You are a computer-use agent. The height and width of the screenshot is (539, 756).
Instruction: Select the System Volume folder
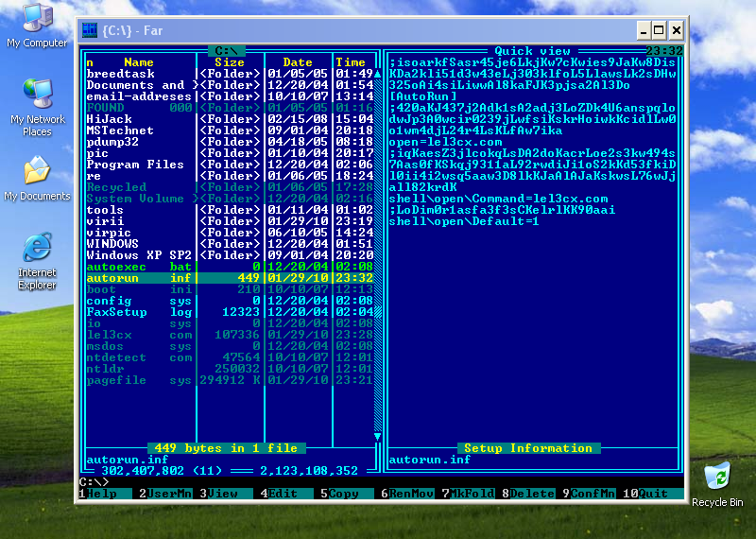coord(230,199)
